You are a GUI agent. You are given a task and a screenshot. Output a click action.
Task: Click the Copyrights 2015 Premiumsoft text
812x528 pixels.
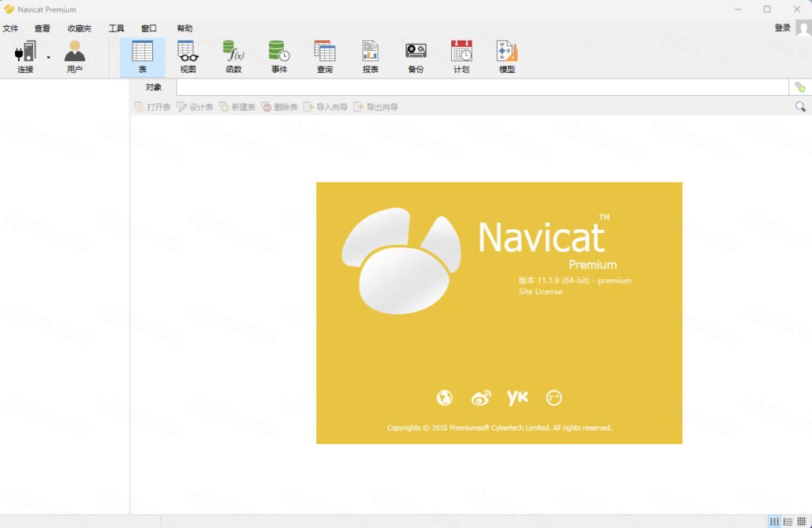tap(500, 427)
